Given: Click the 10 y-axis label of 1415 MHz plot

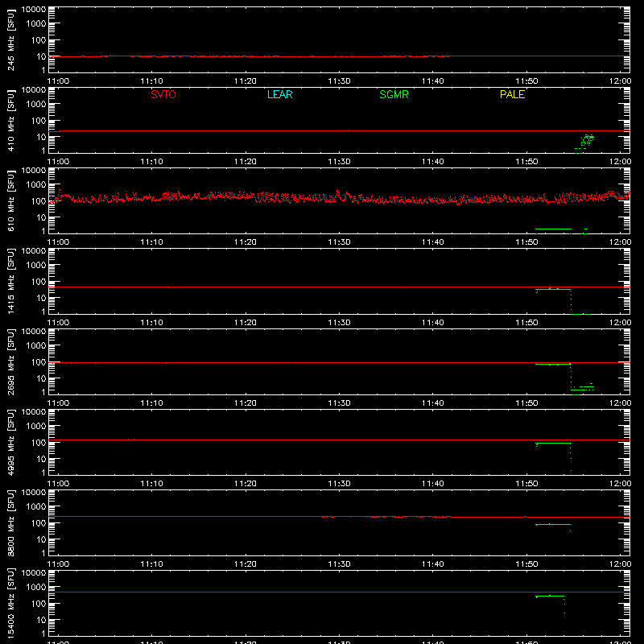Looking at the screenshot, I should (41, 298).
